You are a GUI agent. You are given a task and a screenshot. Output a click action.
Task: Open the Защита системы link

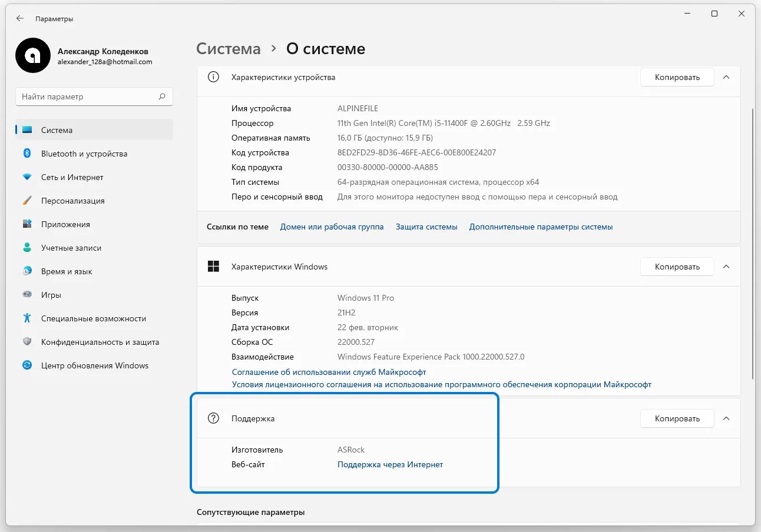[x=426, y=227]
